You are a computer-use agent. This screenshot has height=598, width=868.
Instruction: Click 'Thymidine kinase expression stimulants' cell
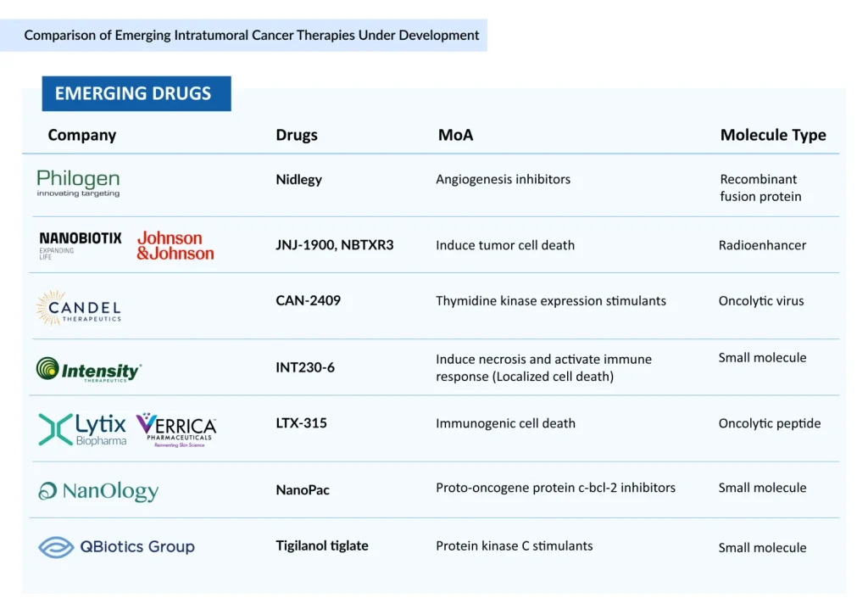551,300
